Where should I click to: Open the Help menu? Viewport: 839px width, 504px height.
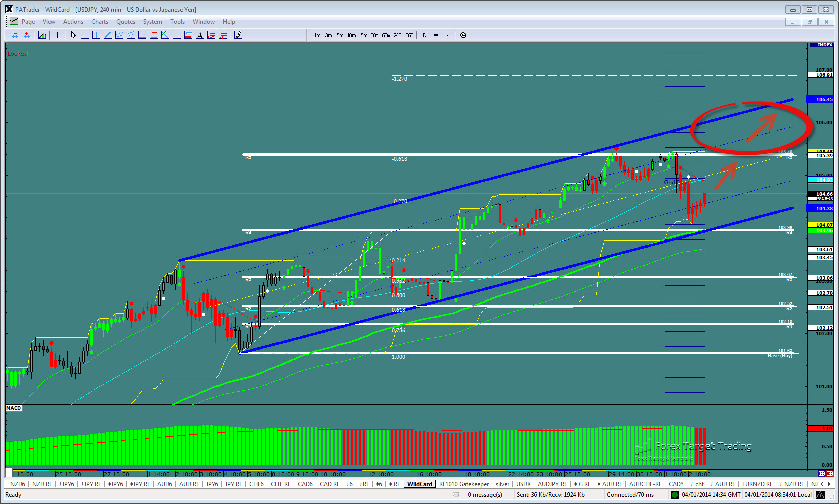pos(229,22)
